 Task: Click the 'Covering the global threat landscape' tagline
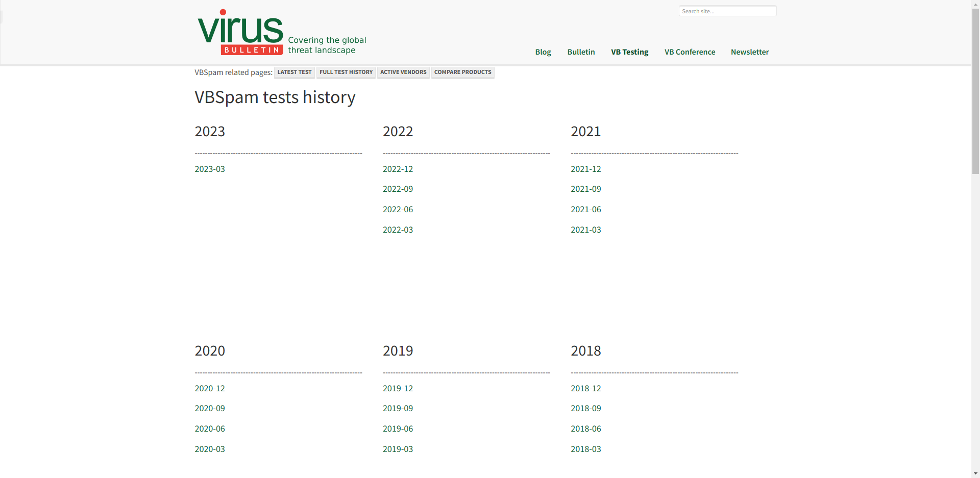tap(327, 45)
